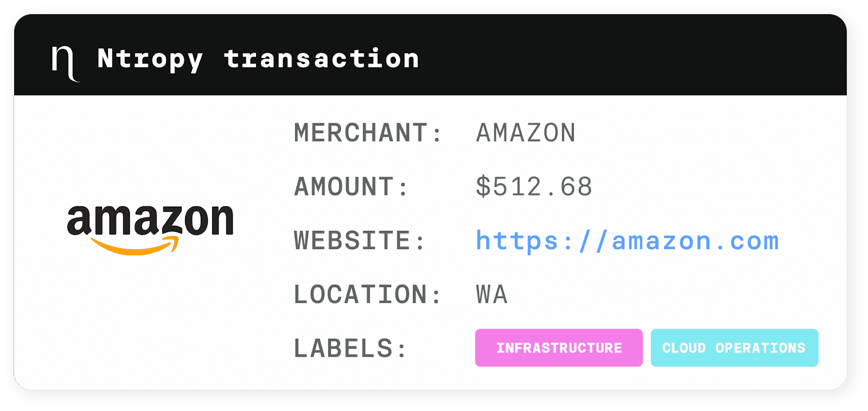Screen dimensions: 868x411
Task: Click the AMOUNT field label
Action: [x=351, y=187]
